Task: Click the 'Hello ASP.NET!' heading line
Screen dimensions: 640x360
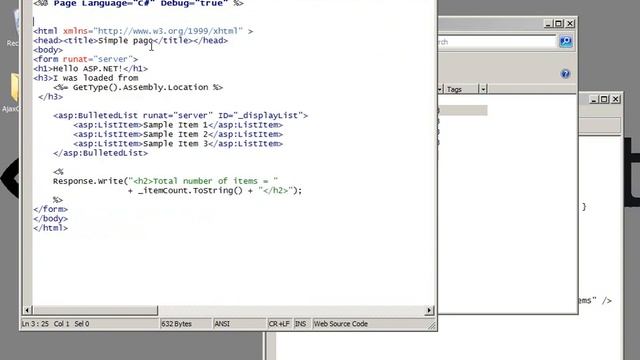Action: click(x=91, y=69)
